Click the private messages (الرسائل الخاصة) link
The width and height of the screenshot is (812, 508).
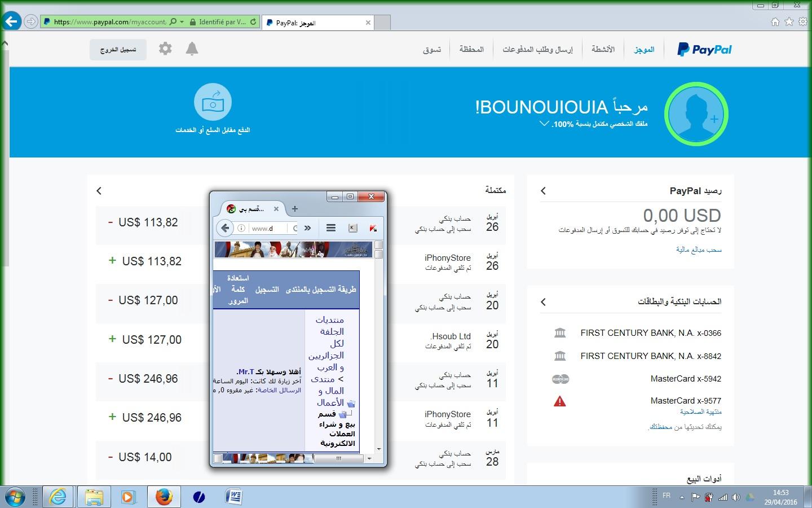[280, 390]
